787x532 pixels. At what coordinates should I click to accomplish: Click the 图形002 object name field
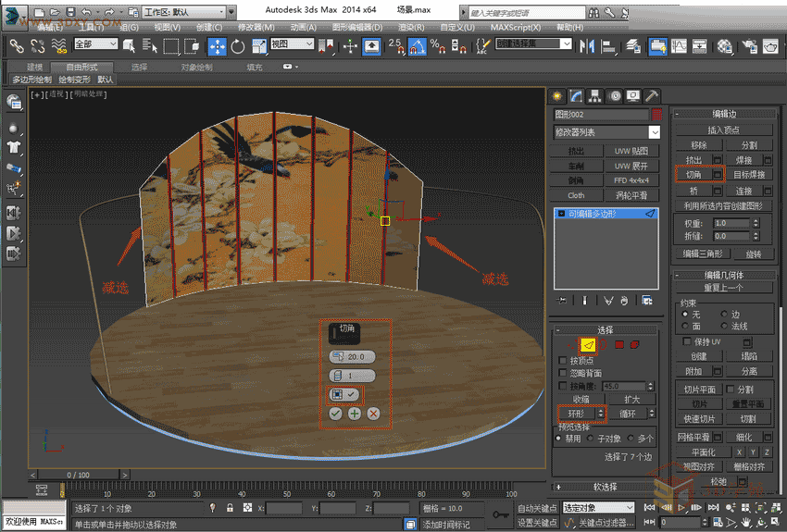[x=601, y=114]
